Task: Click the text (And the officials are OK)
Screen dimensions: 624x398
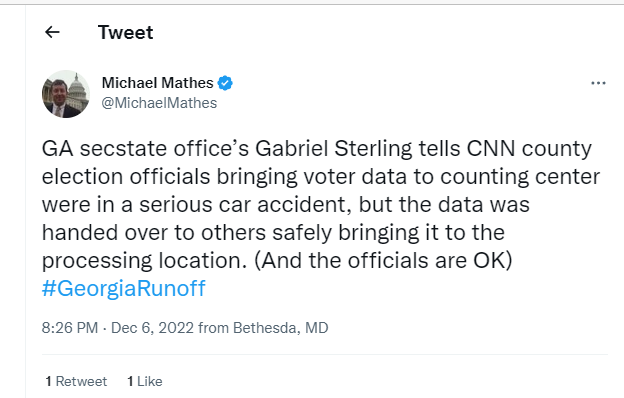Action: [383, 261]
